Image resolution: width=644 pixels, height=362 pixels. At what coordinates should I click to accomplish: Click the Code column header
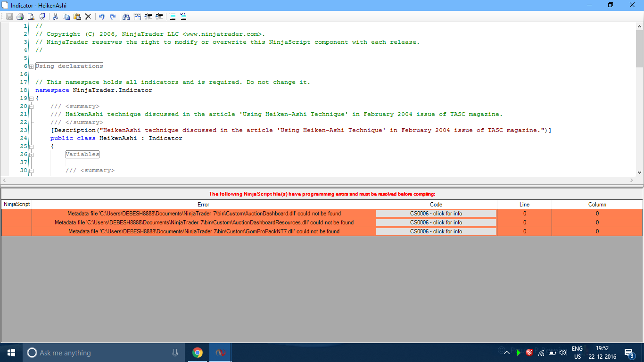[x=436, y=205]
